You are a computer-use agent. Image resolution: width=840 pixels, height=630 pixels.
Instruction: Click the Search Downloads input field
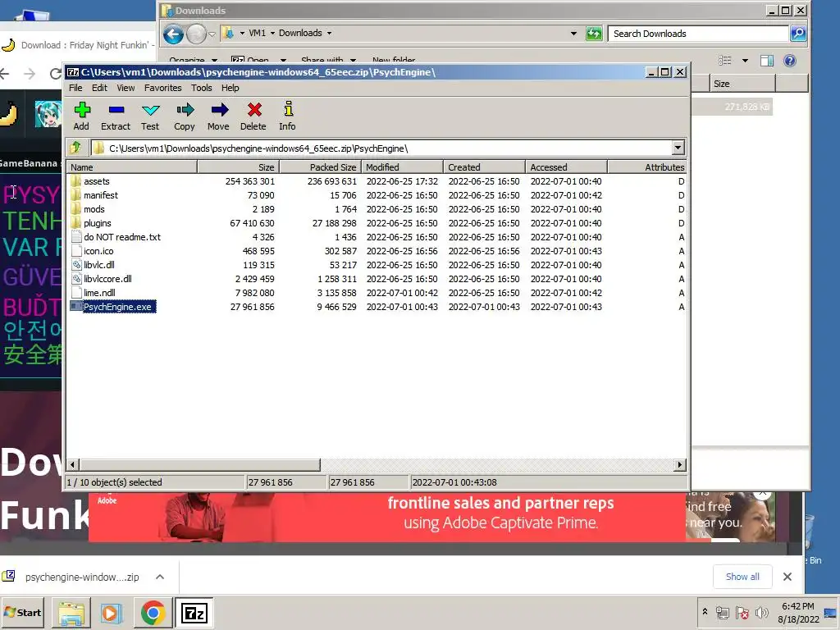(699, 34)
